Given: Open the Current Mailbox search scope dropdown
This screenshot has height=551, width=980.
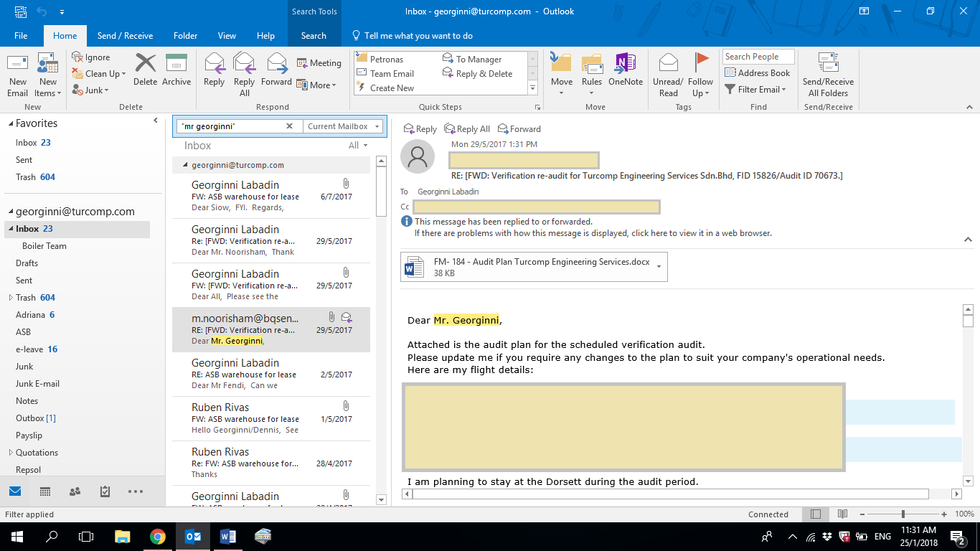Looking at the screenshot, I should 343,126.
